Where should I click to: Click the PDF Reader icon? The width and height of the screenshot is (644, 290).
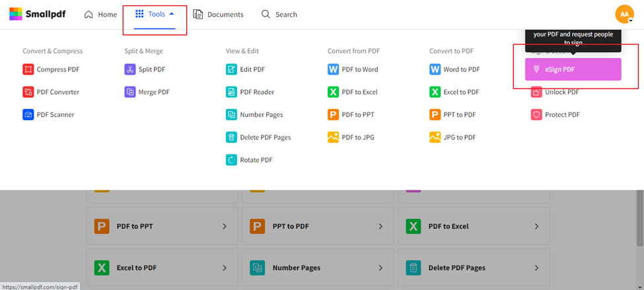point(231,92)
